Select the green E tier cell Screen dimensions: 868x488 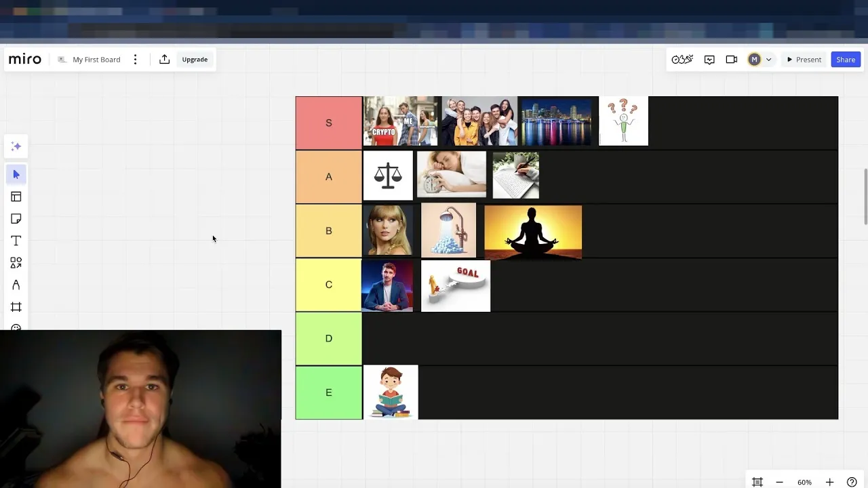[x=329, y=392]
